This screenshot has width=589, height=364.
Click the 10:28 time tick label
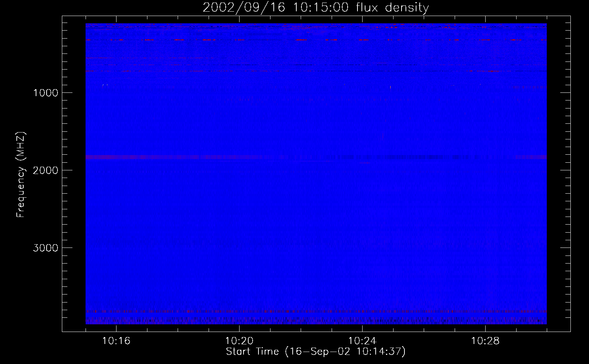(x=485, y=341)
